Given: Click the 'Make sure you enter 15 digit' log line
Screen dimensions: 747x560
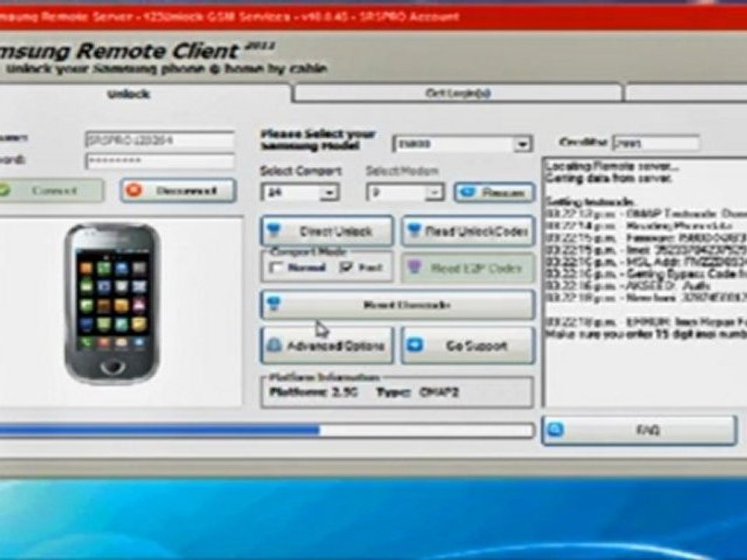Looking at the screenshot, I should click(x=647, y=334).
